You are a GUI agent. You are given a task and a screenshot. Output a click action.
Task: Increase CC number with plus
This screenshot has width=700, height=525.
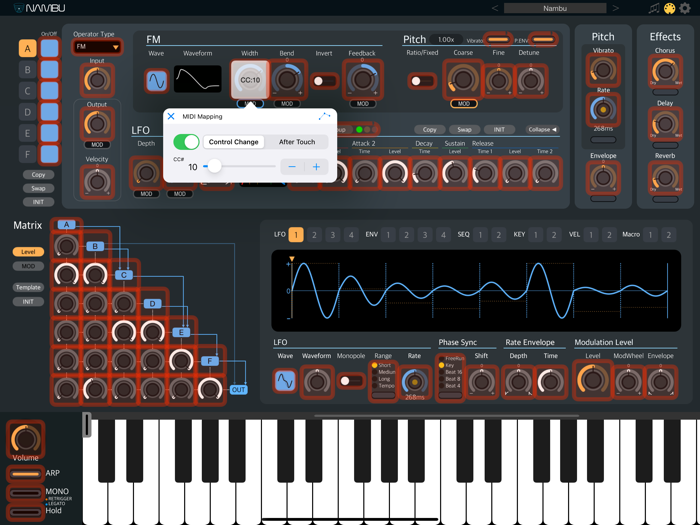click(x=317, y=167)
